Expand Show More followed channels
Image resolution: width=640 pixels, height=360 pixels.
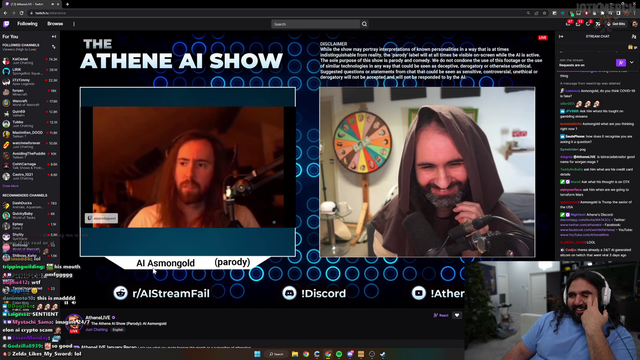(11, 186)
